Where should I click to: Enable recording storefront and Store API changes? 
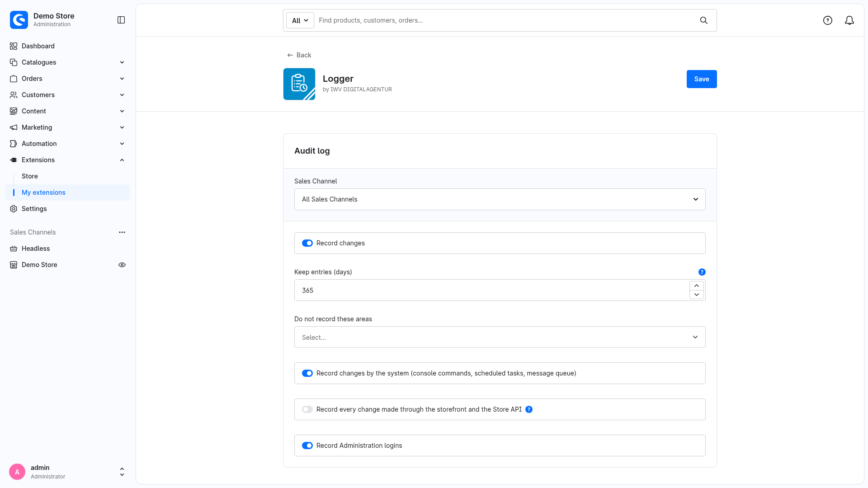pos(307,409)
